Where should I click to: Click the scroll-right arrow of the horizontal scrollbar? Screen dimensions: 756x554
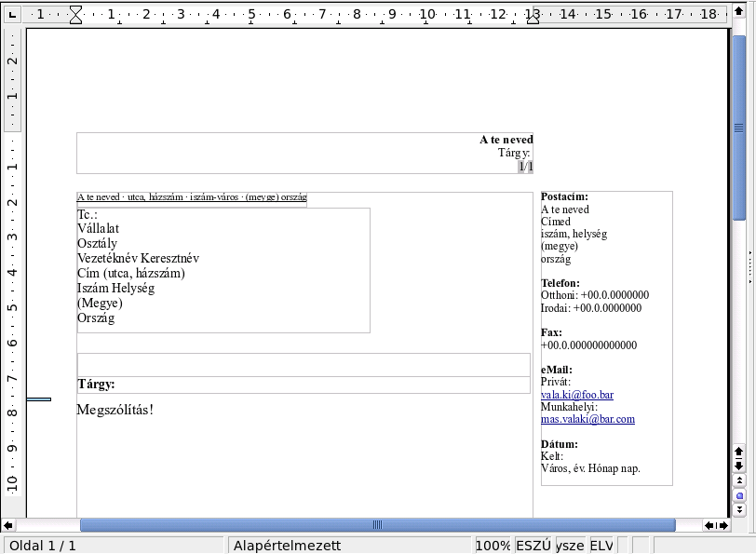point(723,525)
